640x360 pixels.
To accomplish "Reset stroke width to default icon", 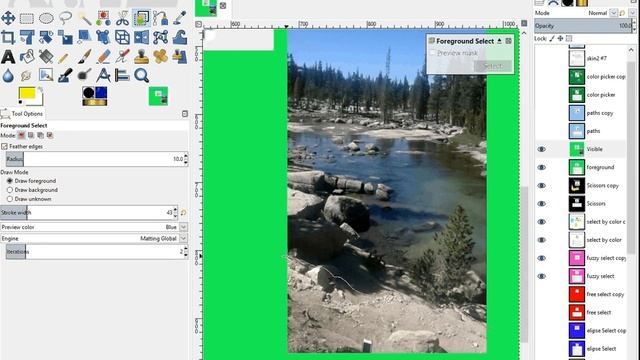I will (183, 213).
